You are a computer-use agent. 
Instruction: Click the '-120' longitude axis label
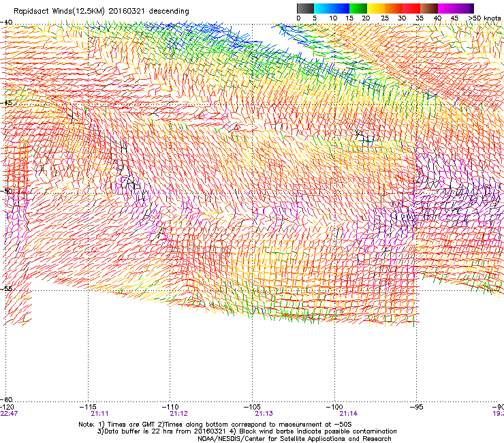point(7,407)
